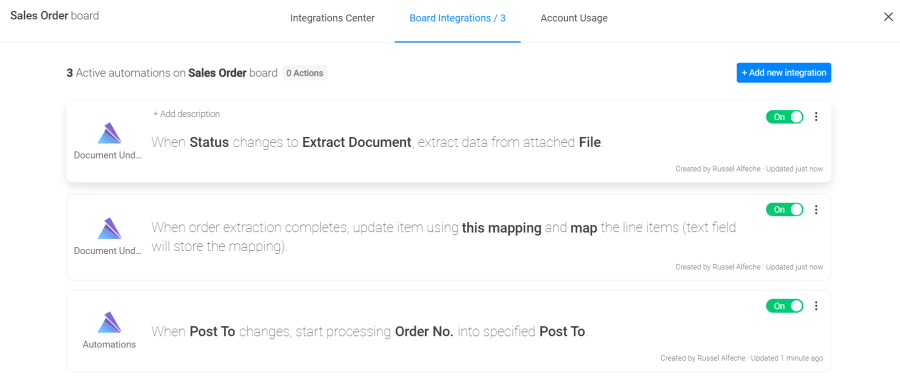The height and width of the screenshot is (381, 900).
Task: Open the three-dot menu for the Extract Document automation
Action: (816, 117)
